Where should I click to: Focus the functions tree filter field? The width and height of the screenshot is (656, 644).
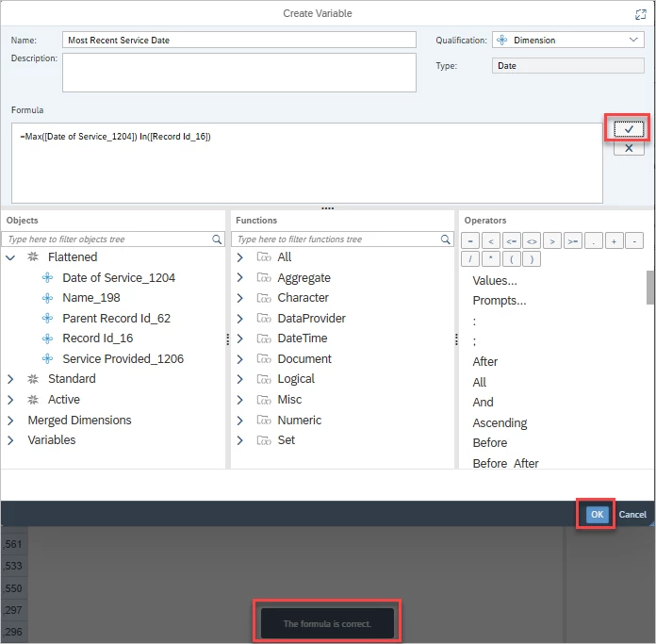[342, 239]
